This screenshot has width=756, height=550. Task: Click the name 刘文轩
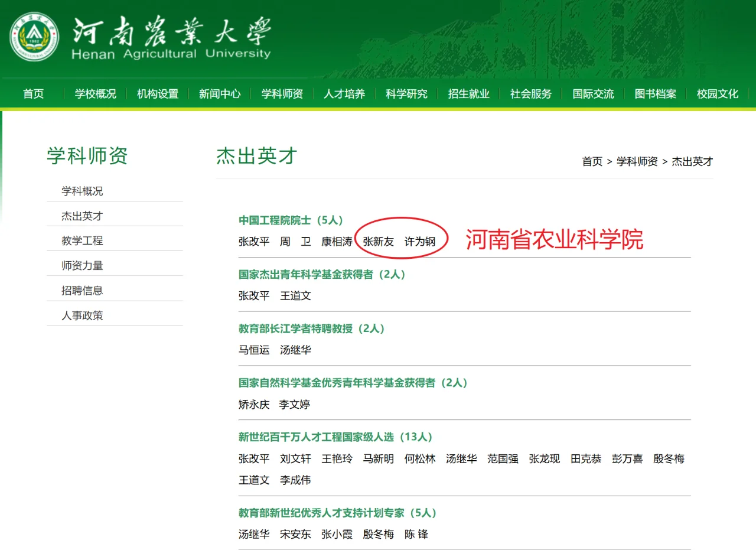295,459
